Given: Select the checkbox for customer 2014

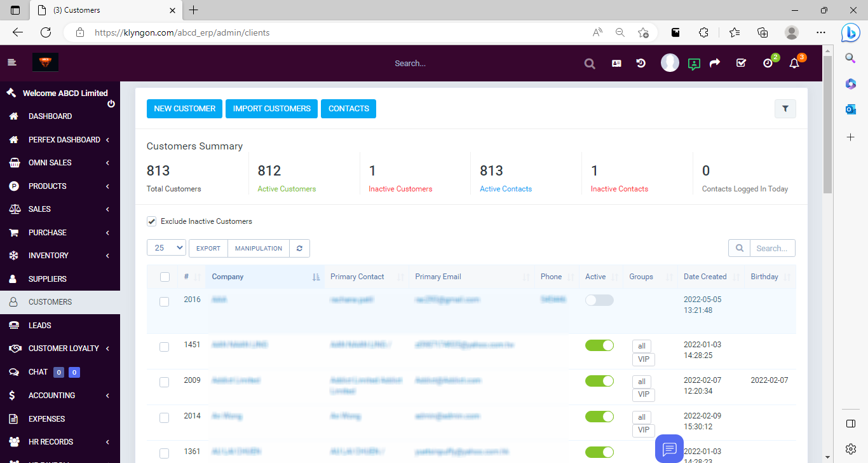Looking at the screenshot, I should pos(164,418).
